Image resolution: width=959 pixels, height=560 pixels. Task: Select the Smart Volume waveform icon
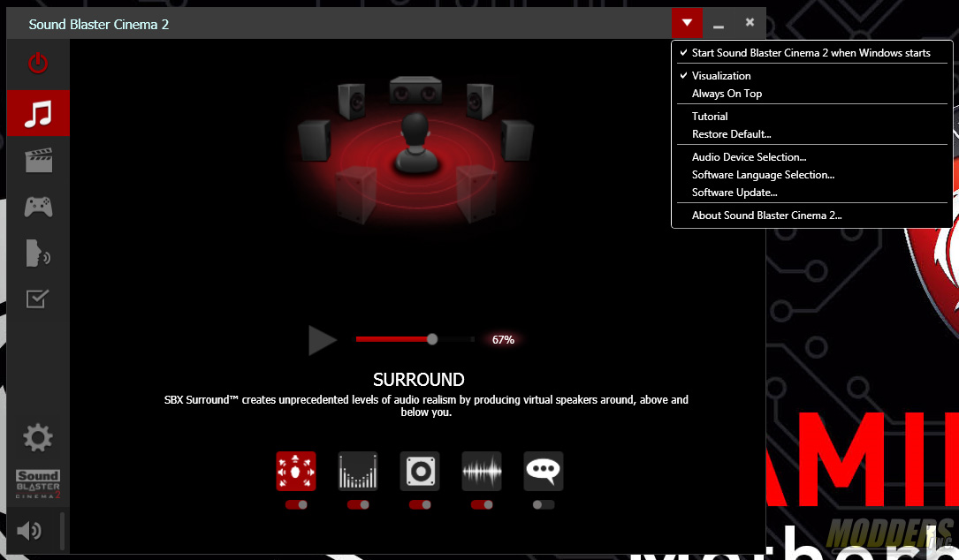(482, 472)
